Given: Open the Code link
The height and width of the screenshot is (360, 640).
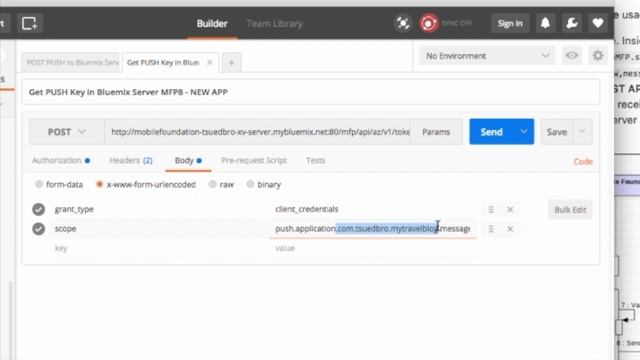Looking at the screenshot, I should [583, 162].
